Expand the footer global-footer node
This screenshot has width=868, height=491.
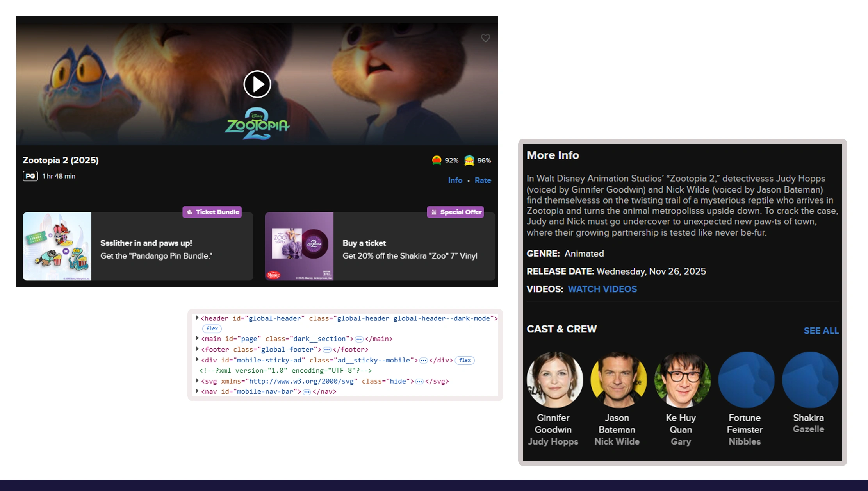point(197,349)
